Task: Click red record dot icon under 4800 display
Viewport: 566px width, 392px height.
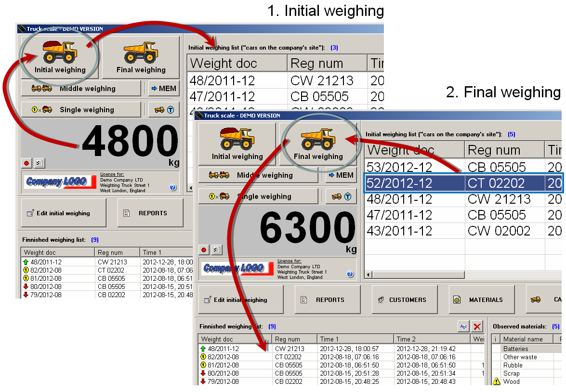Action: click(x=26, y=163)
